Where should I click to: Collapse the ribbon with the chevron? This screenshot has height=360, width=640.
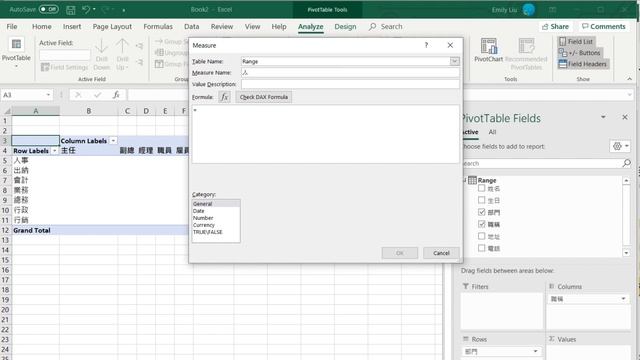pyautogui.click(x=629, y=79)
